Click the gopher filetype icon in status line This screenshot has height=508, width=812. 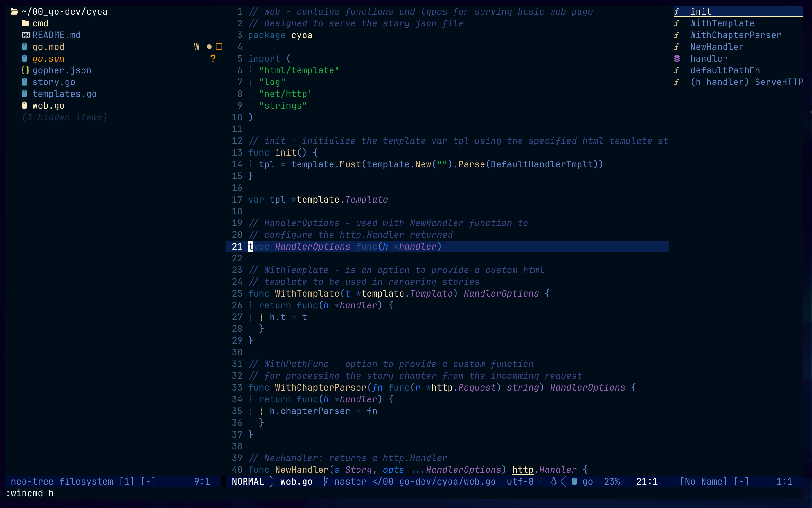[x=574, y=481]
